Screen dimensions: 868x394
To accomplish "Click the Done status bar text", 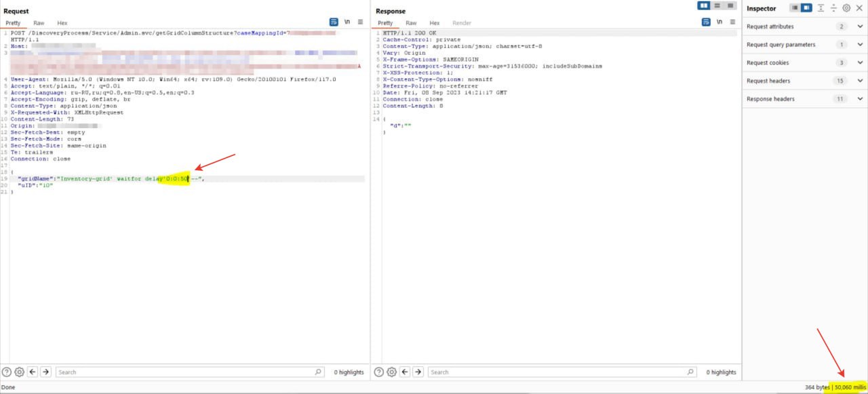I will tap(8, 387).
